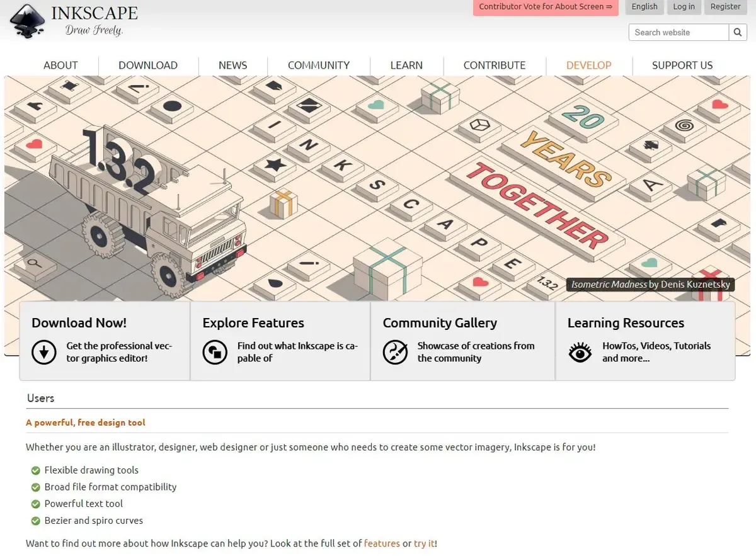Click 'Flexible drawing tools' list item
This screenshot has height=556, width=756.
[x=91, y=470]
